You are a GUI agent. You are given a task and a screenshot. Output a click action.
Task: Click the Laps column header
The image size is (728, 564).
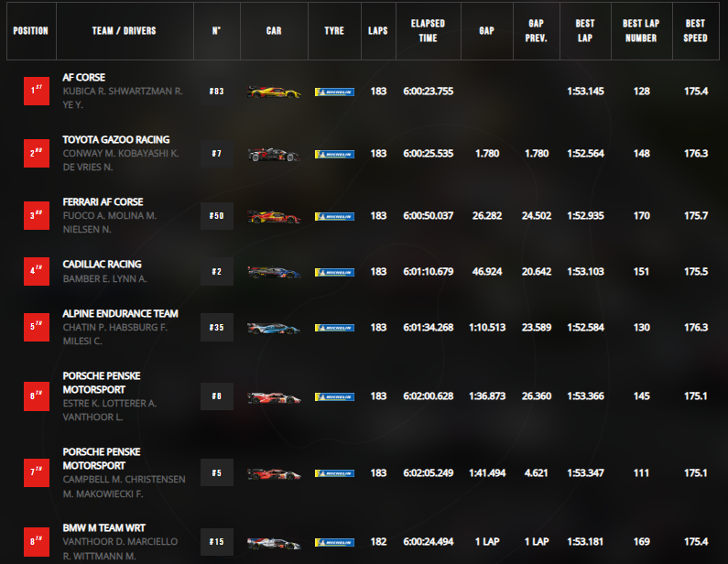(378, 31)
